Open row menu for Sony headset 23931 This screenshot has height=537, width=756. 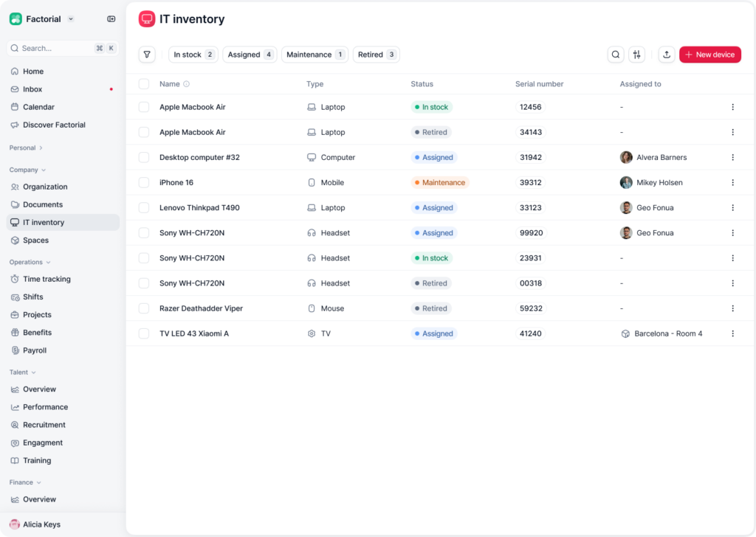tap(733, 258)
